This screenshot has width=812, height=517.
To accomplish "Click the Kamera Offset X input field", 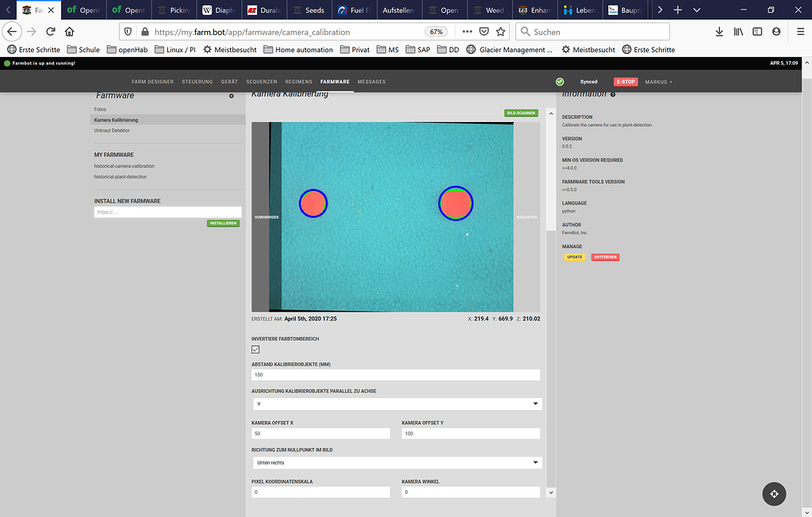I will [x=320, y=433].
